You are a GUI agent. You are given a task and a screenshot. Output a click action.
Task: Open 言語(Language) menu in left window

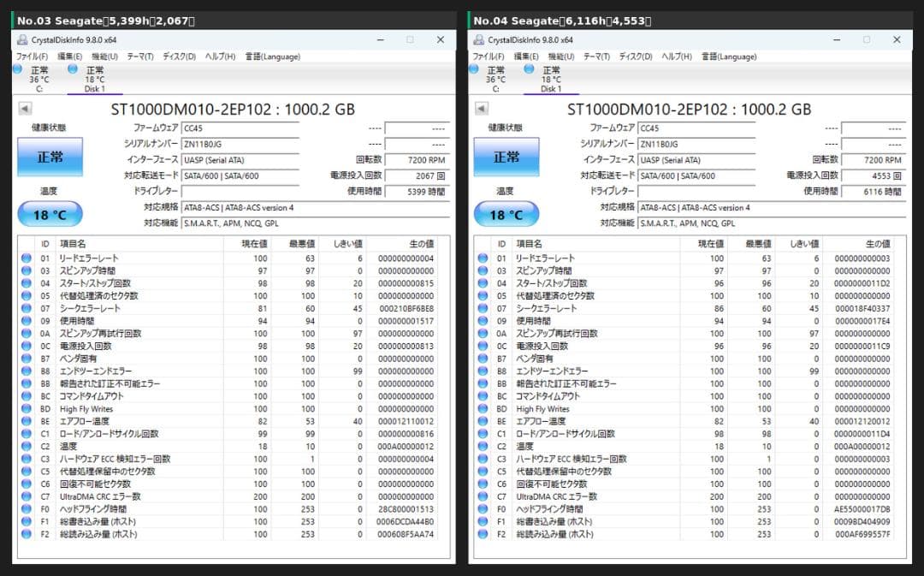pos(273,56)
